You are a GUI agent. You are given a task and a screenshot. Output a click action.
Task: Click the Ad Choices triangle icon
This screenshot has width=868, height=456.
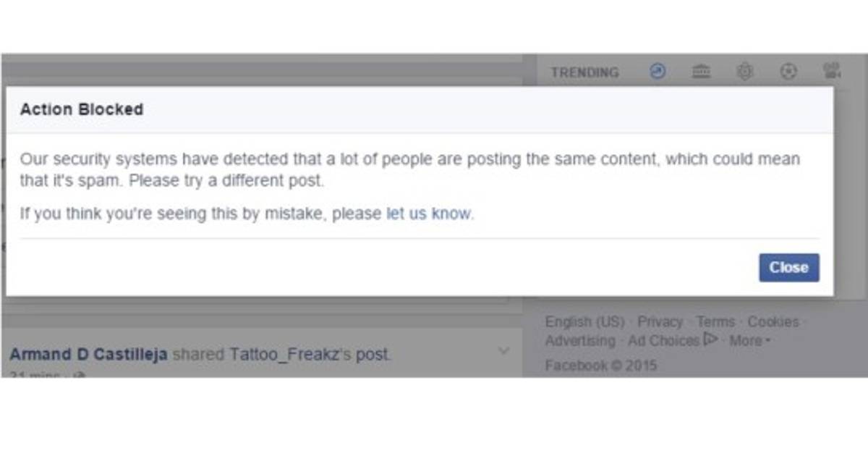710,339
